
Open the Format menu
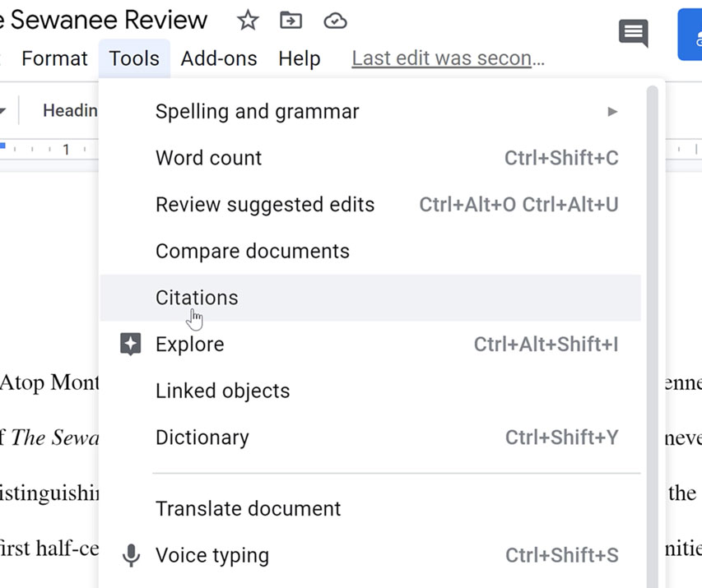pyautogui.click(x=53, y=58)
